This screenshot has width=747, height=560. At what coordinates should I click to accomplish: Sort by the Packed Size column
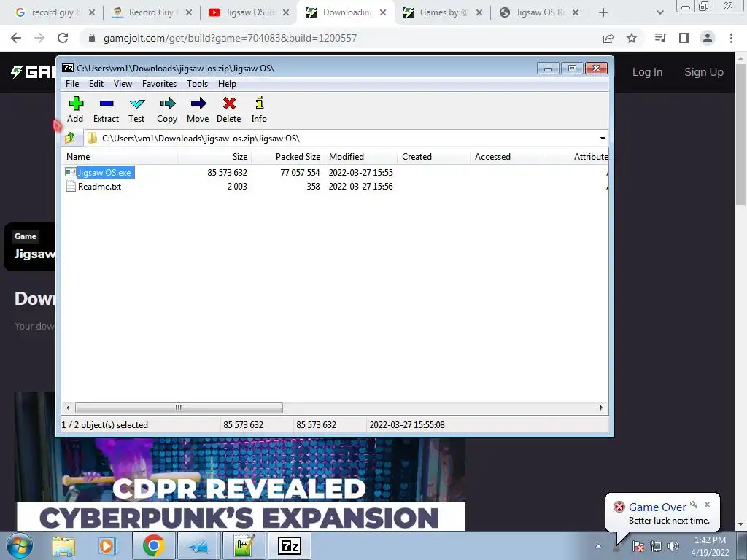click(x=287, y=157)
